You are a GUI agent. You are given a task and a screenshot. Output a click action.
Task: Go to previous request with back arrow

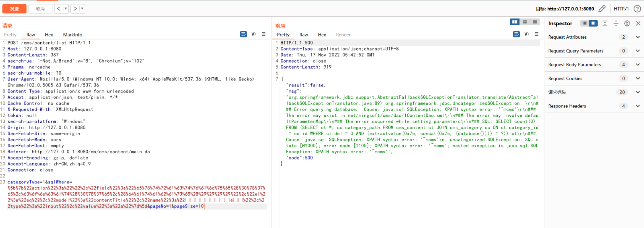pyautogui.click(x=58, y=9)
